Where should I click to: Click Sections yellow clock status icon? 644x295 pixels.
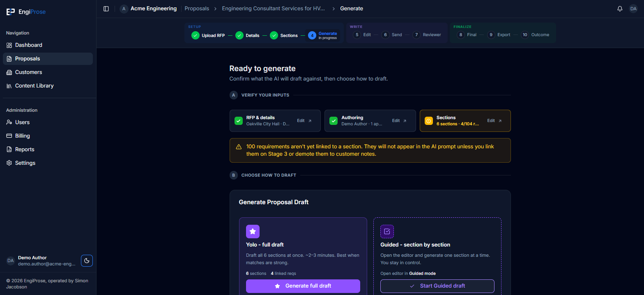click(429, 121)
